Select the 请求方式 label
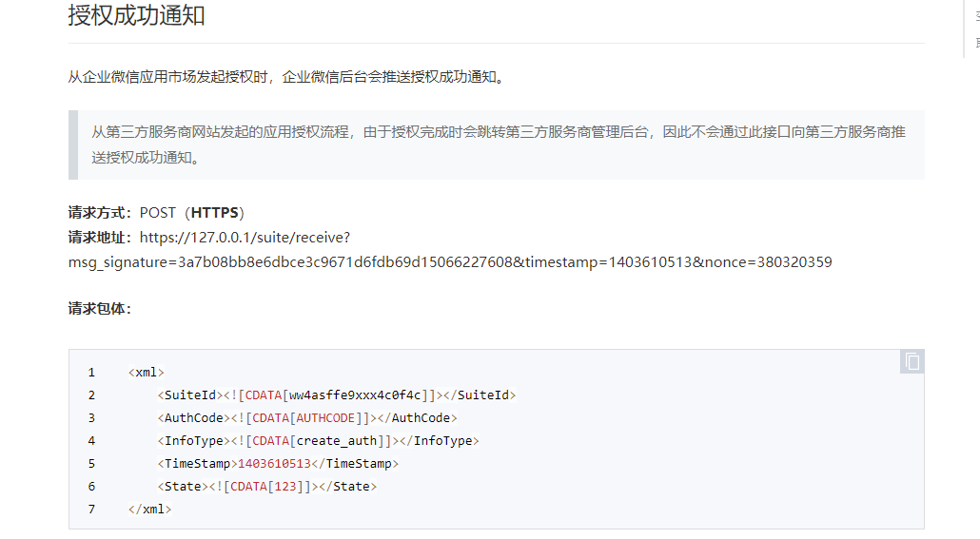The image size is (980, 539). pos(100,213)
